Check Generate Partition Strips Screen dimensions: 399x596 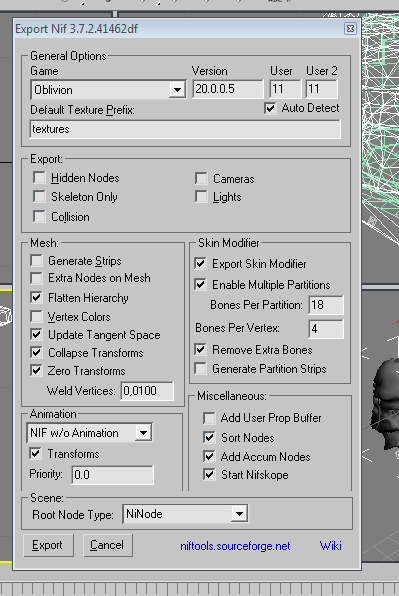coord(200,368)
